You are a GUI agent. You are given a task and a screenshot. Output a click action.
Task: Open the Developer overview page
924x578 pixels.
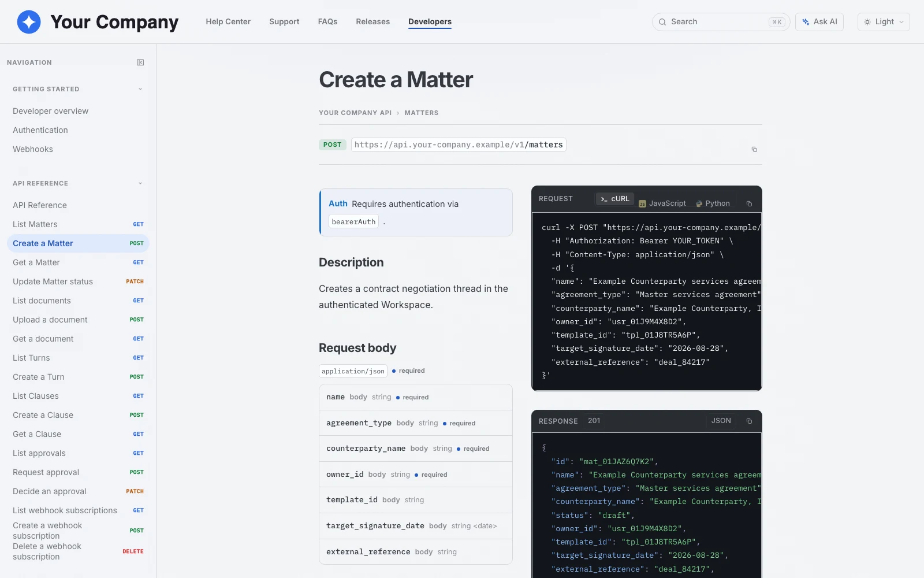(50, 111)
